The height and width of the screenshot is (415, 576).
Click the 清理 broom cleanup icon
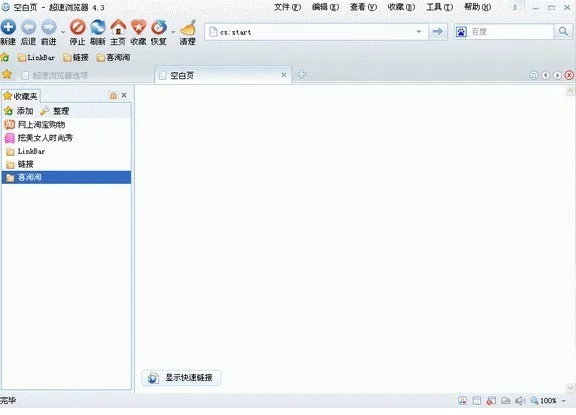188,28
